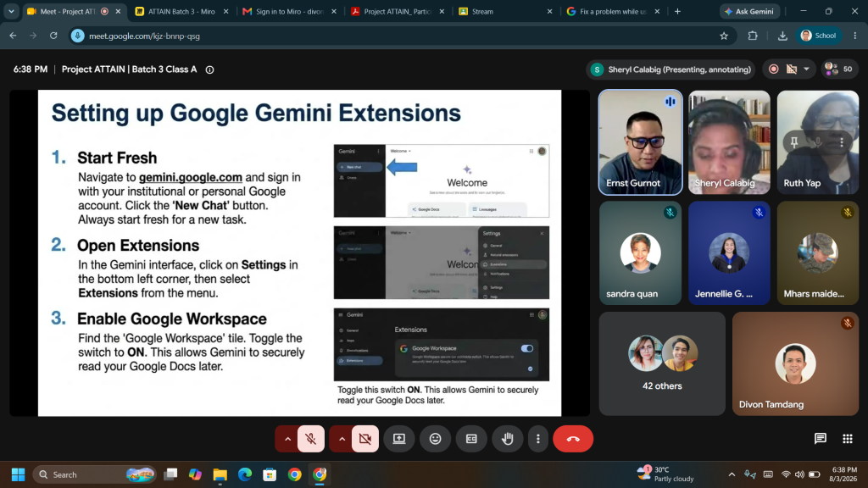Open more options three-dot menu in call bar
Viewport: 868px width, 488px height.
coord(538,439)
